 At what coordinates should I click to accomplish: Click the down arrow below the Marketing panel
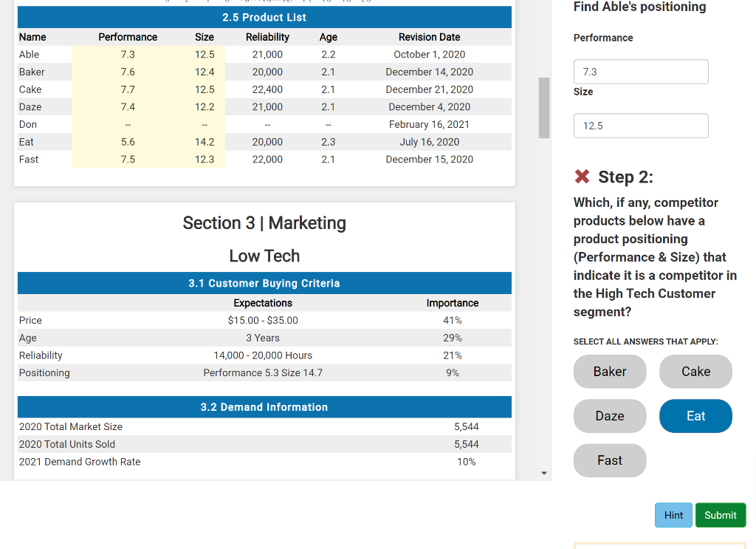pos(544,473)
